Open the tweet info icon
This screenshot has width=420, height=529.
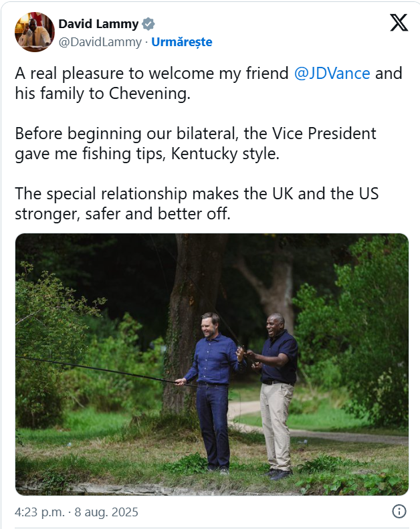point(399,512)
